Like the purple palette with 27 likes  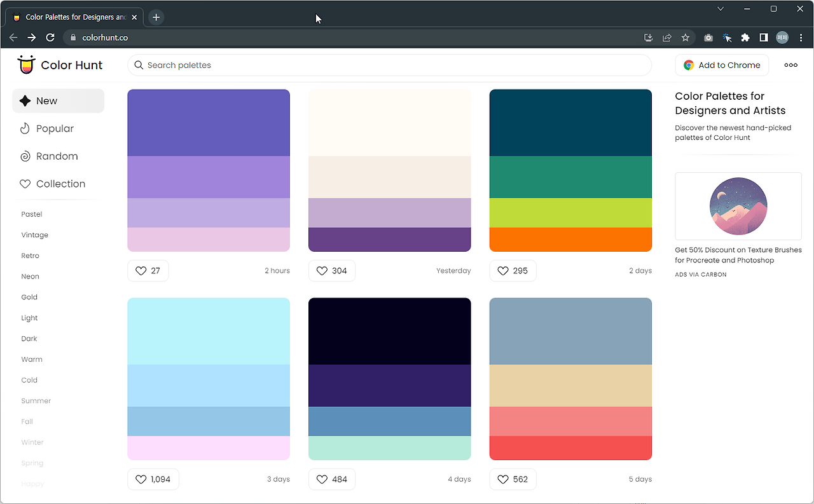tap(148, 271)
